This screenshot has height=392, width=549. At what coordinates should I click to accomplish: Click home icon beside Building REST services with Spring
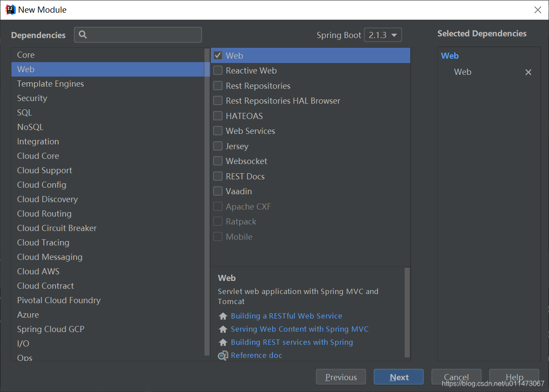[223, 342]
